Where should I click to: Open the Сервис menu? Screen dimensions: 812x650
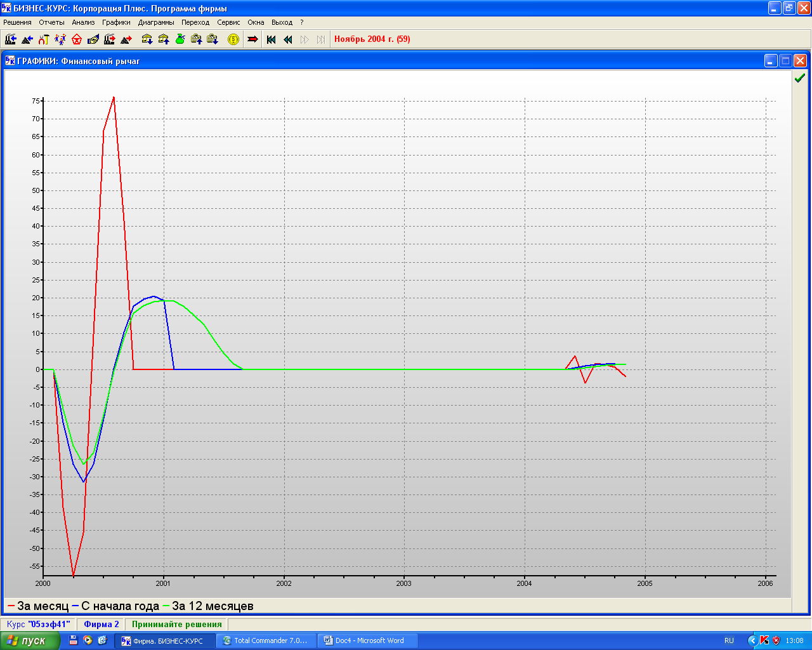(228, 22)
